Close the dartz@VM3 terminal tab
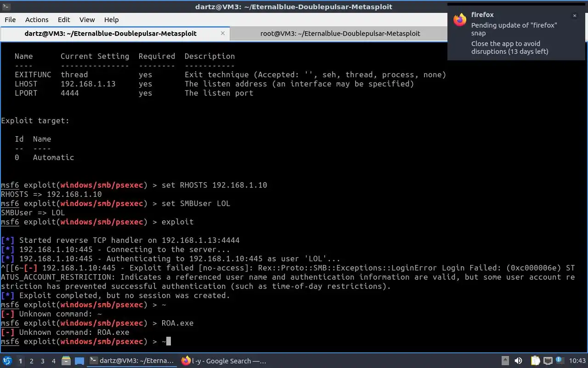Screen dimensions: 588x368 (223, 33)
